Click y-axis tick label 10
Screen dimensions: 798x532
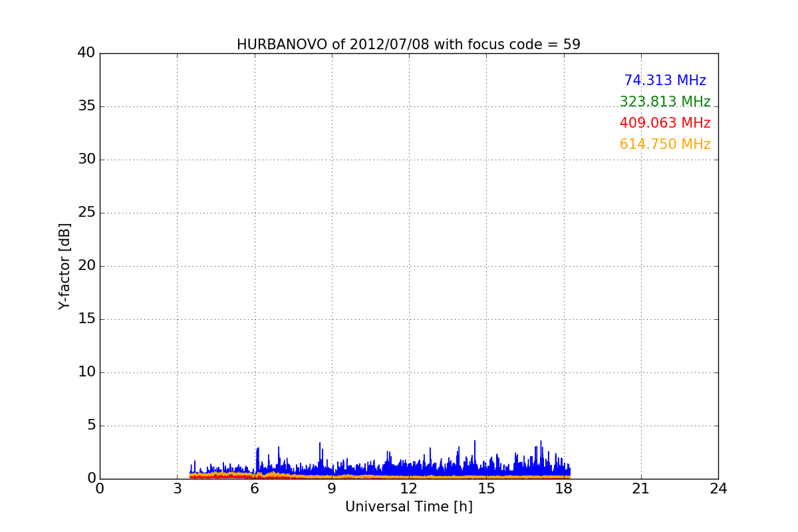click(x=86, y=372)
